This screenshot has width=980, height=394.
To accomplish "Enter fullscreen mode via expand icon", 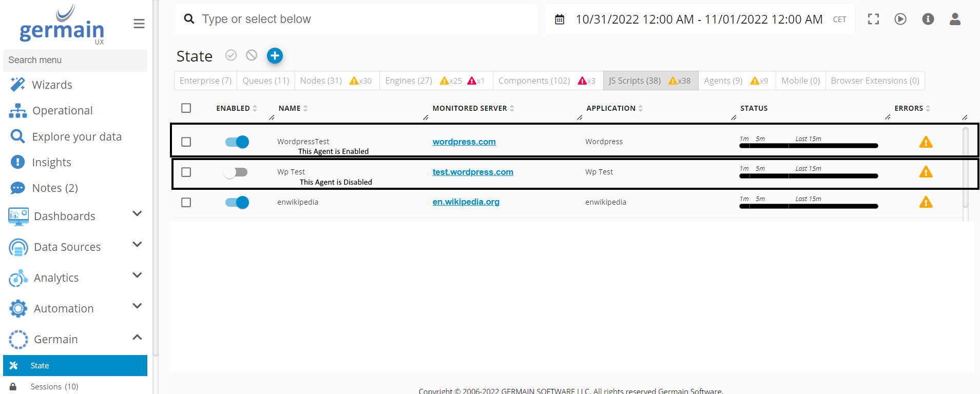I will 873,19.
